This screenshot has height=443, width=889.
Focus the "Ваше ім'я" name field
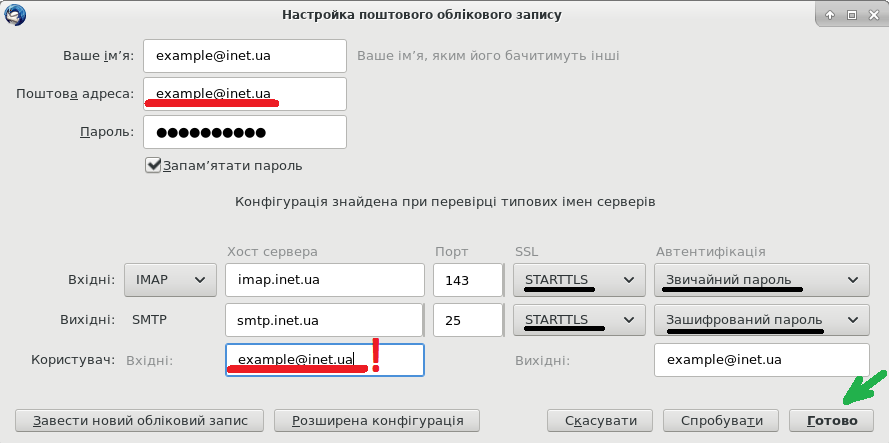244,55
